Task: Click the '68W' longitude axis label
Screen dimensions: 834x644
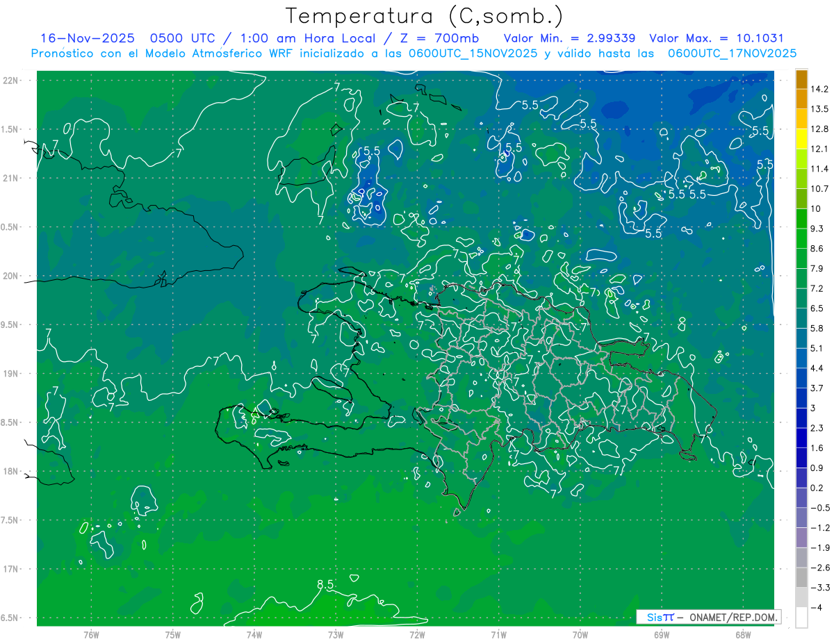Action: point(742,634)
